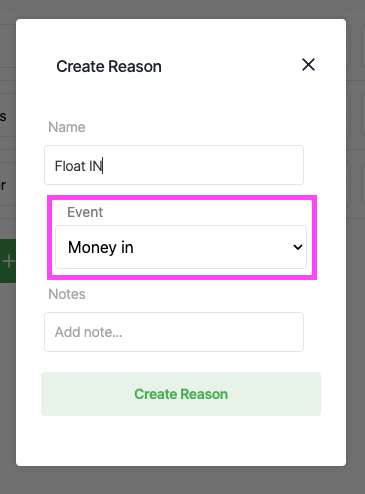The image size is (365, 494).
Task: Click the Create Reason dialog heading
Action: [109, 66]
